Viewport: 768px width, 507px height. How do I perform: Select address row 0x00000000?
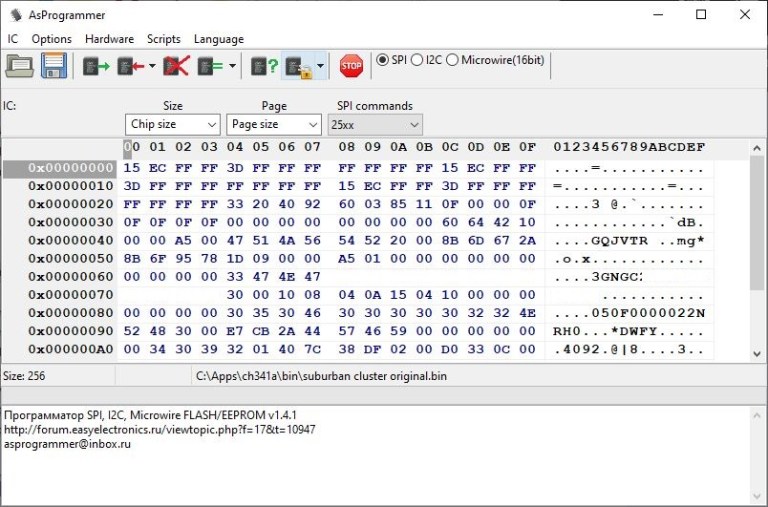coord(59,168)
